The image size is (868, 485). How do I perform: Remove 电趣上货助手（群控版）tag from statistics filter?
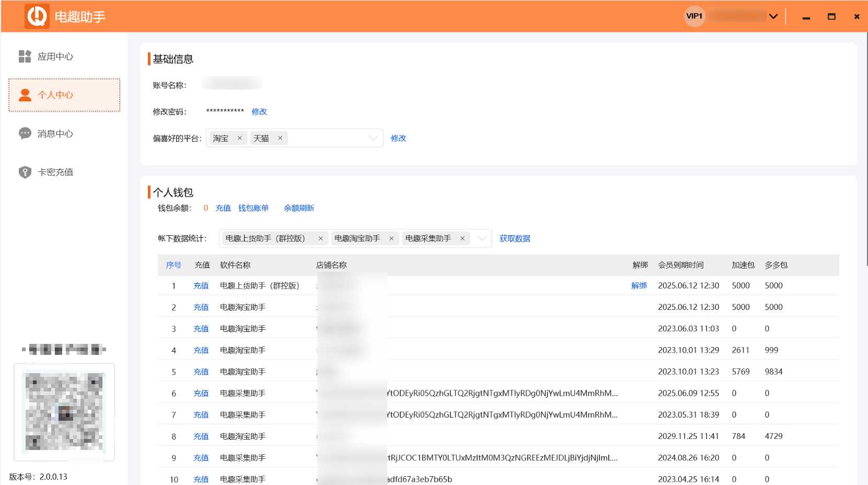tap(320, 238)
